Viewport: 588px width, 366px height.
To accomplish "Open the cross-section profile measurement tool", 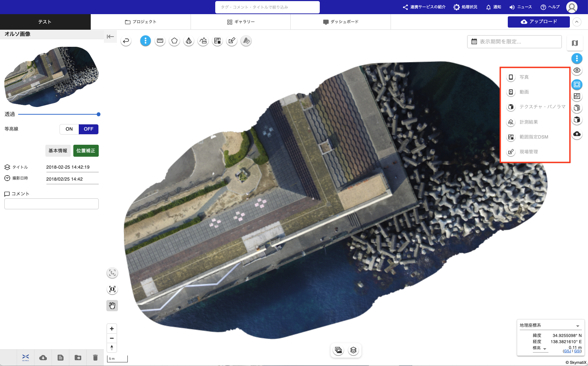I will [203, 41].
